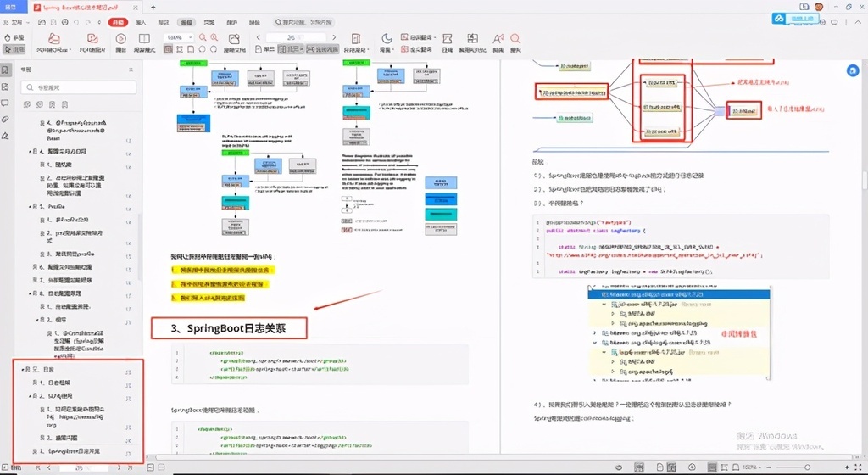Toggle fit width view button
Viewport: 868px width, 475px height.
(180, 49)
